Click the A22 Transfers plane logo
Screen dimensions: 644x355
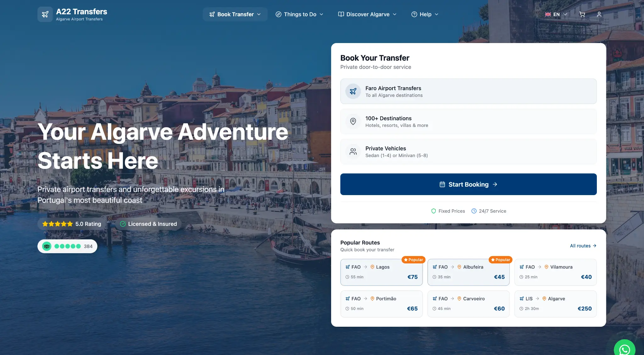(45, 14)
